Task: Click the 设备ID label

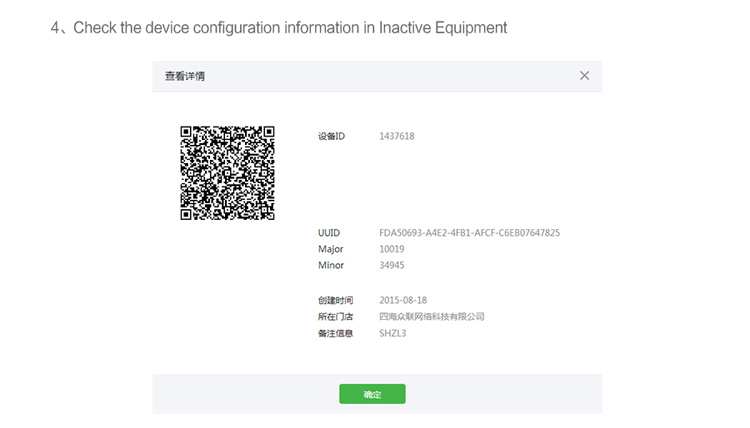Action: click(x=331, y=136)
